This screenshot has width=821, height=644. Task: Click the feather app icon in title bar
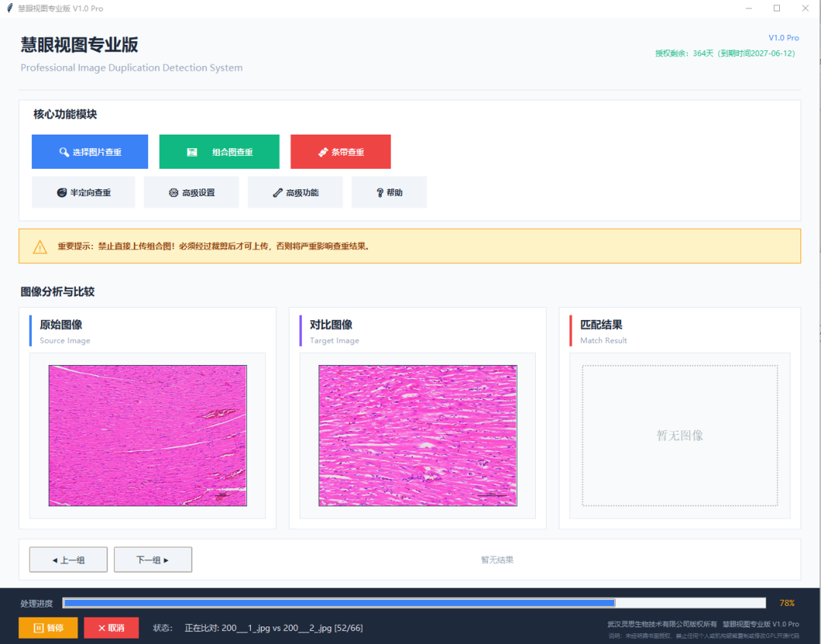[9, 8]
